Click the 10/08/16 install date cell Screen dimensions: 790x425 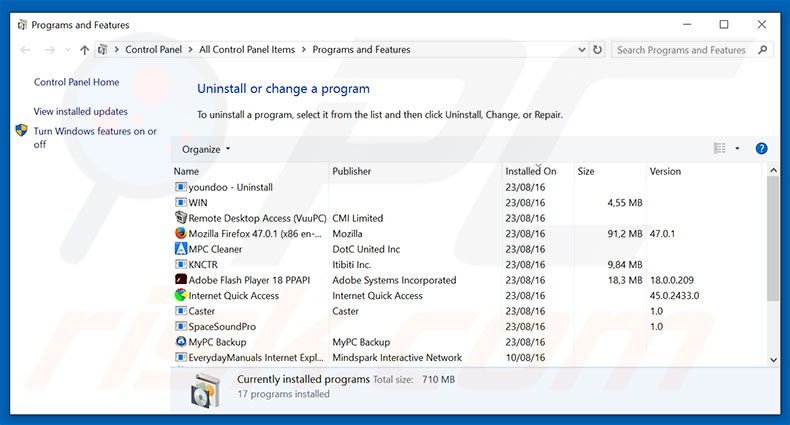[x=525, y=358]
